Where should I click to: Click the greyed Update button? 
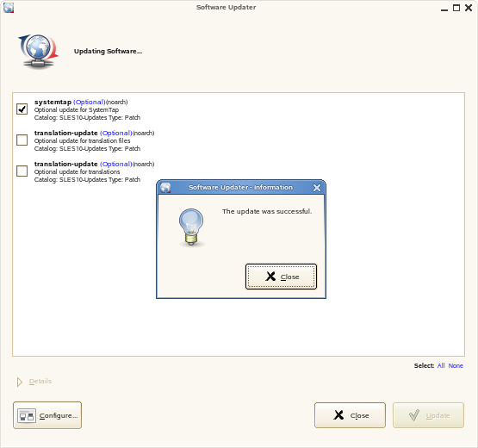[x=428, y=415]
